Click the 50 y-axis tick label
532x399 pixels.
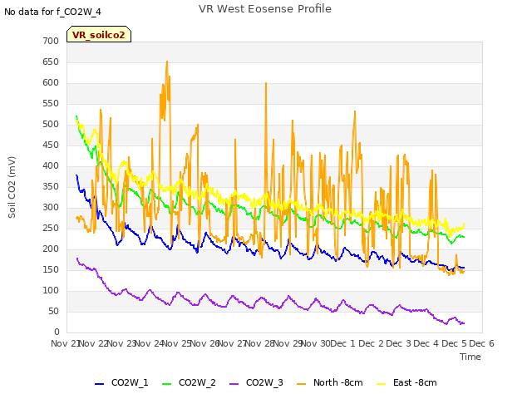coord(53,311)
